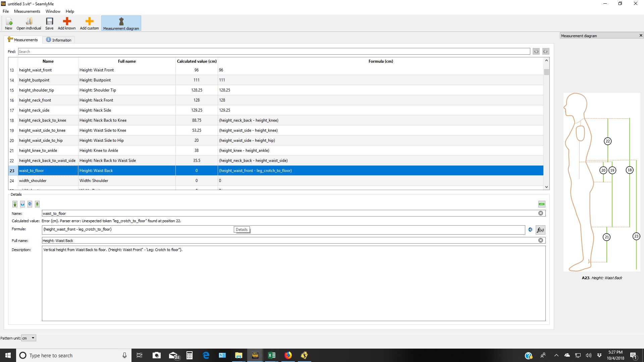Expand the formula field height
Viewport: 644px width, 362px height.
pos(530,230)
